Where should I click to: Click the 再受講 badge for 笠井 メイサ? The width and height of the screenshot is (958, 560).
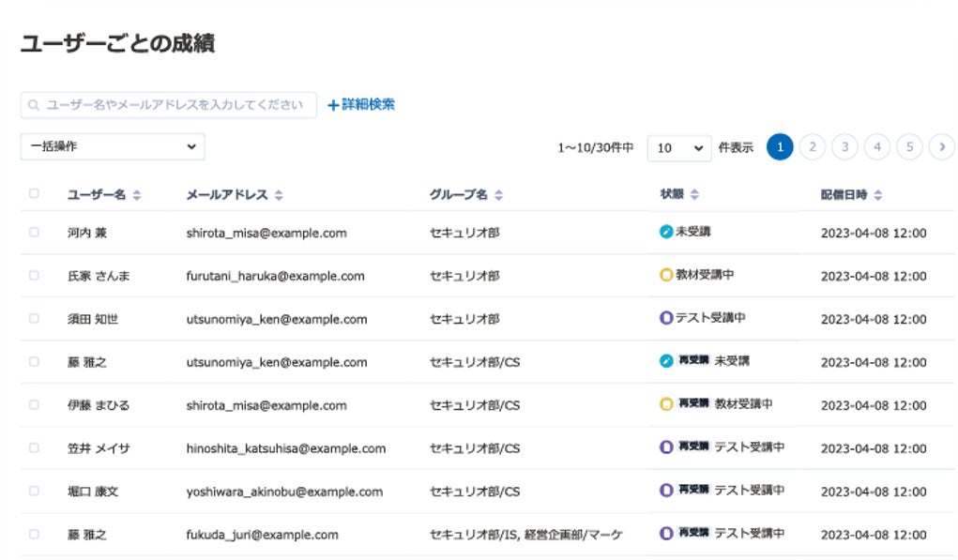pos(693,447)
